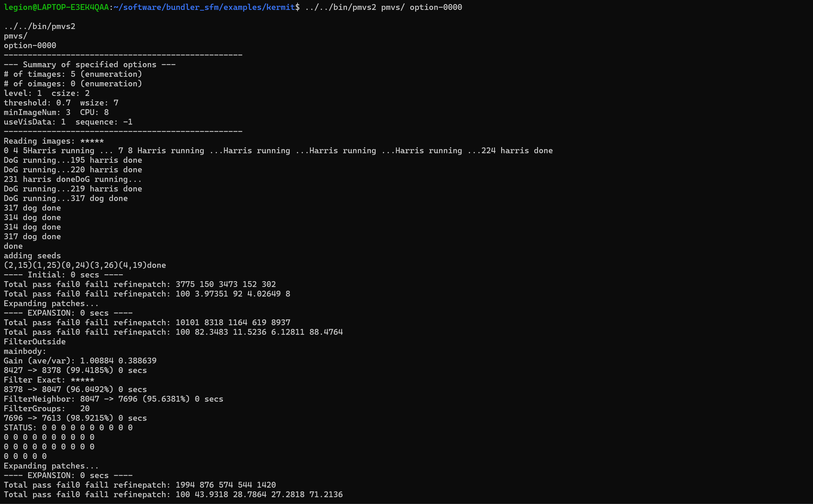Click the option-0000 argument in the prompt
The height and width of the screenshot is (504, 813).
point(436,7)
